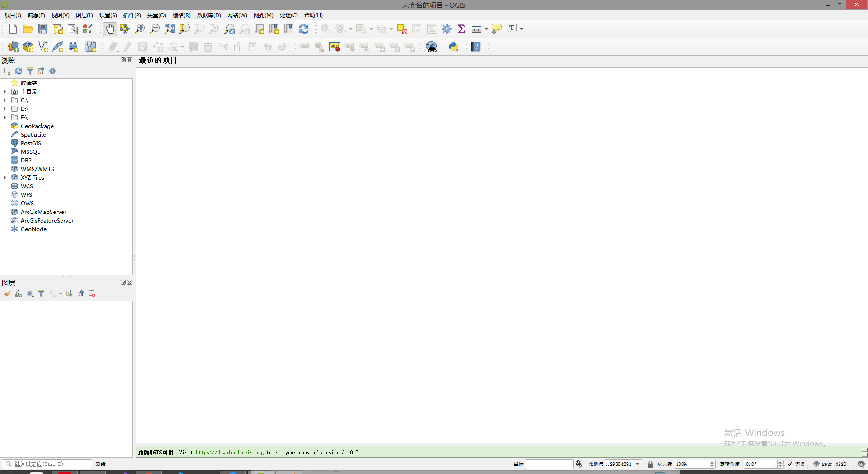Open the 项目 menu
Image resolution: width=868 pixels, height=474 pixels.
[13, 15]
